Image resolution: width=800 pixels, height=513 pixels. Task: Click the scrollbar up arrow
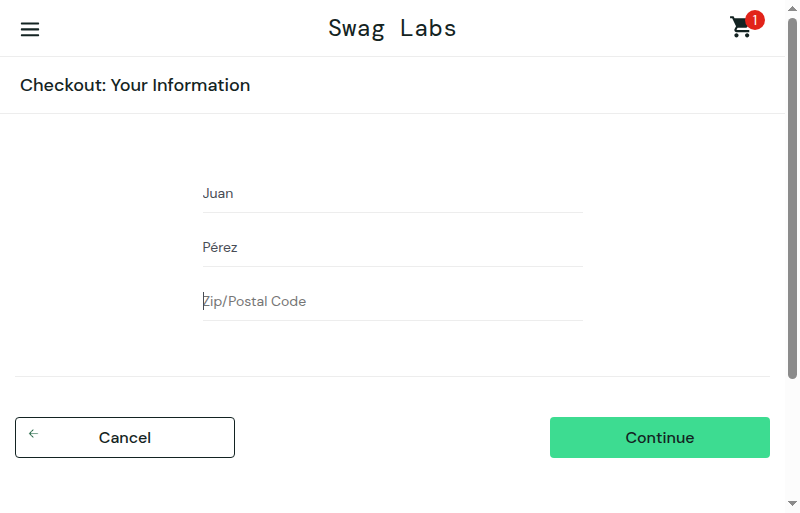tap(792, 9)
